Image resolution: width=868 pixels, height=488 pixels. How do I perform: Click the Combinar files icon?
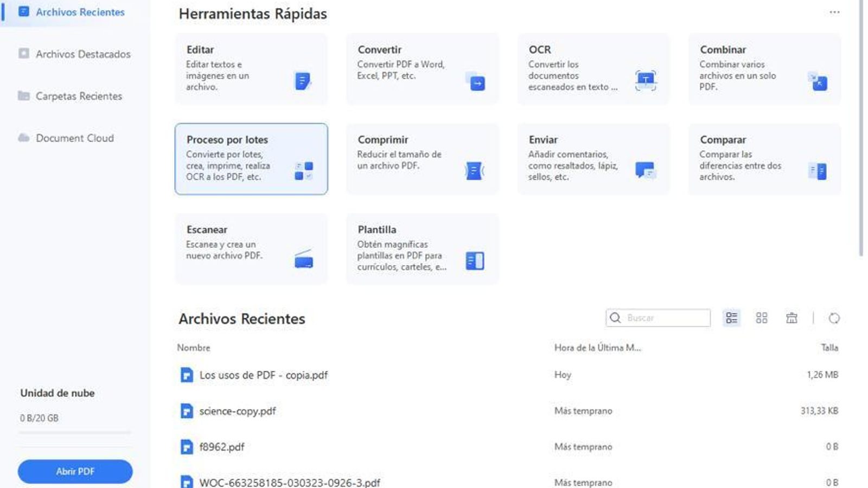coord(817,81)
